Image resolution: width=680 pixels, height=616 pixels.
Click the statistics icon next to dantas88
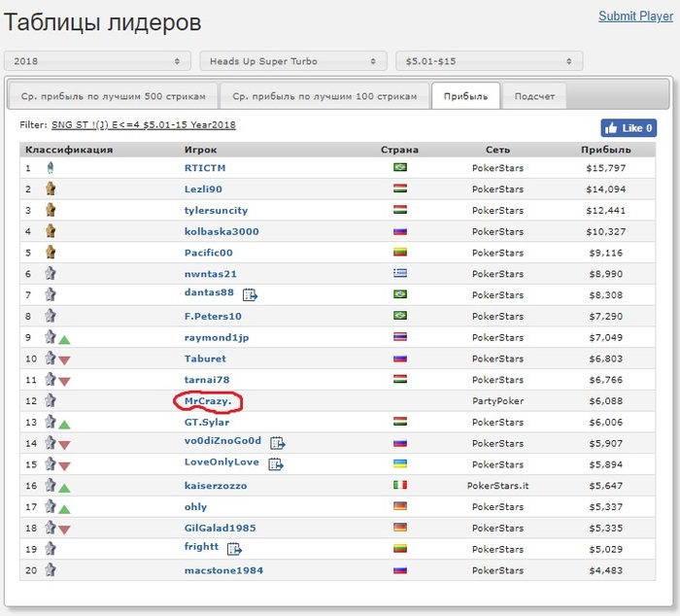point(251,295)
